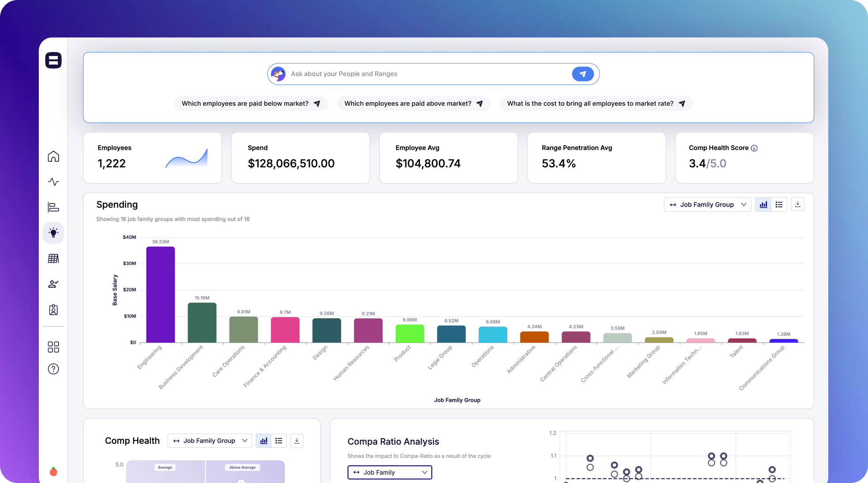Open the ID badge sidebar icon

(x=53, y=310)
